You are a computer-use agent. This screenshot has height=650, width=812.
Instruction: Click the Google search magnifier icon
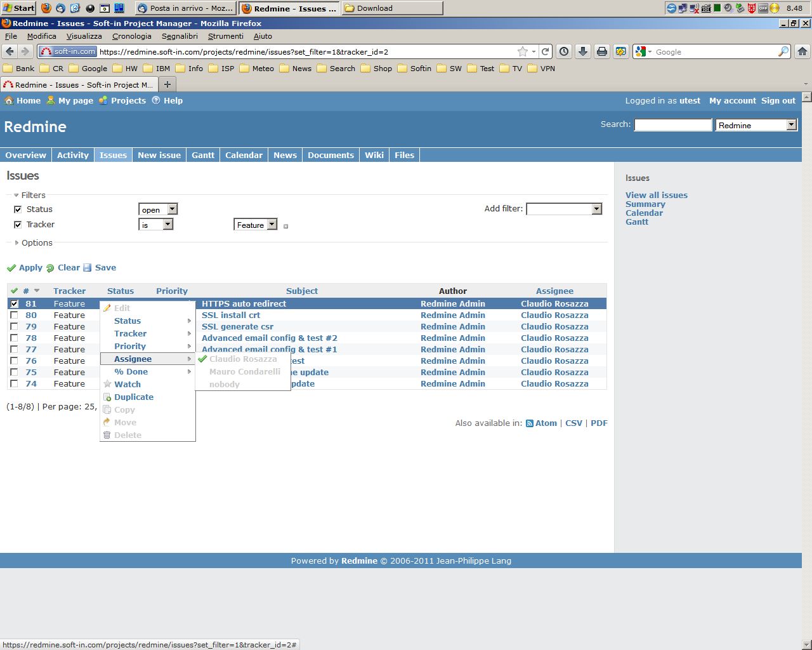click(x=783, y=51)
